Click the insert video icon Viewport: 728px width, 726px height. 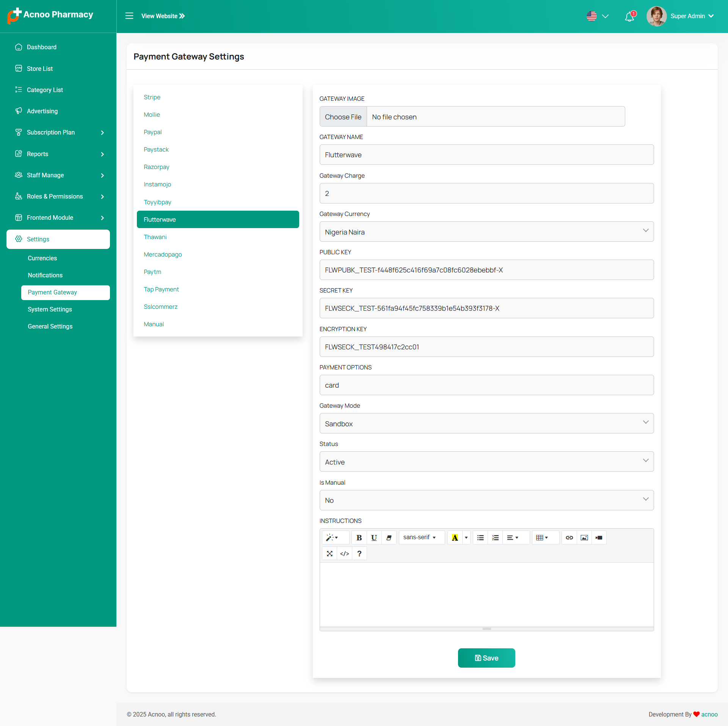point(599,538)
